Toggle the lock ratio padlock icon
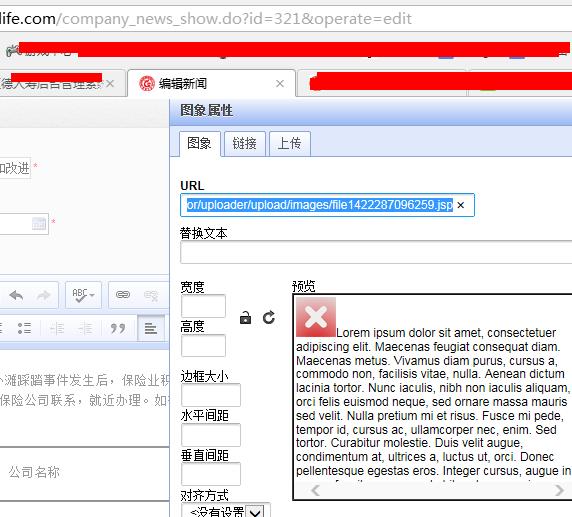Screen dimensions: 572x517 click(x=246, y=318)
